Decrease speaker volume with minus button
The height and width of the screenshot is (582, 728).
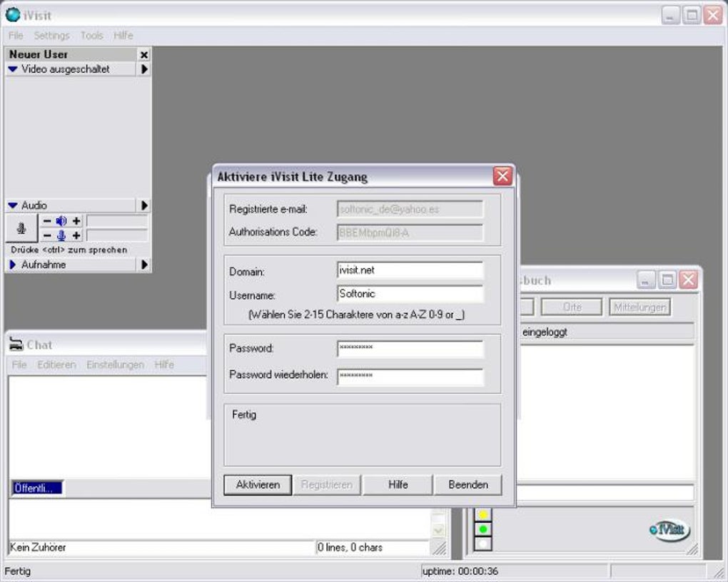[47, 221]
